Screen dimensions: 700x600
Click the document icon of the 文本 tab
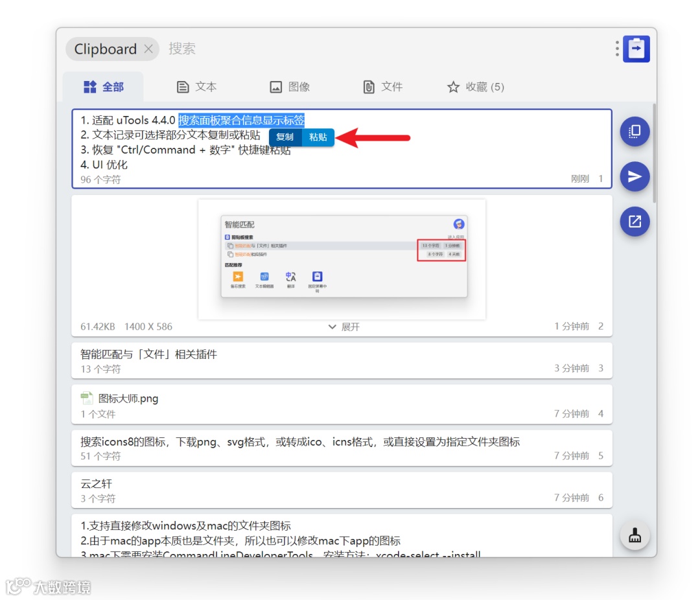click(183, 87)
